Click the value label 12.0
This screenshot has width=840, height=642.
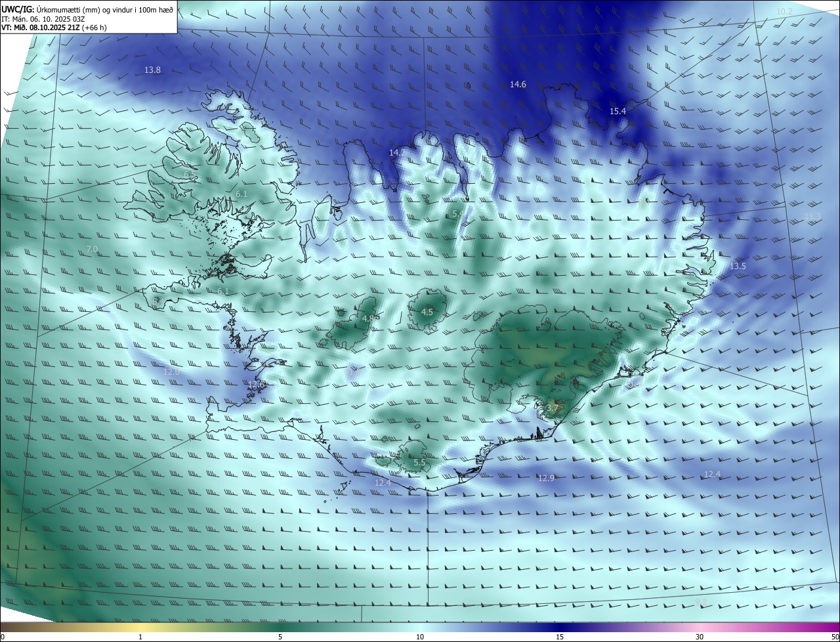tap(171, 372)
